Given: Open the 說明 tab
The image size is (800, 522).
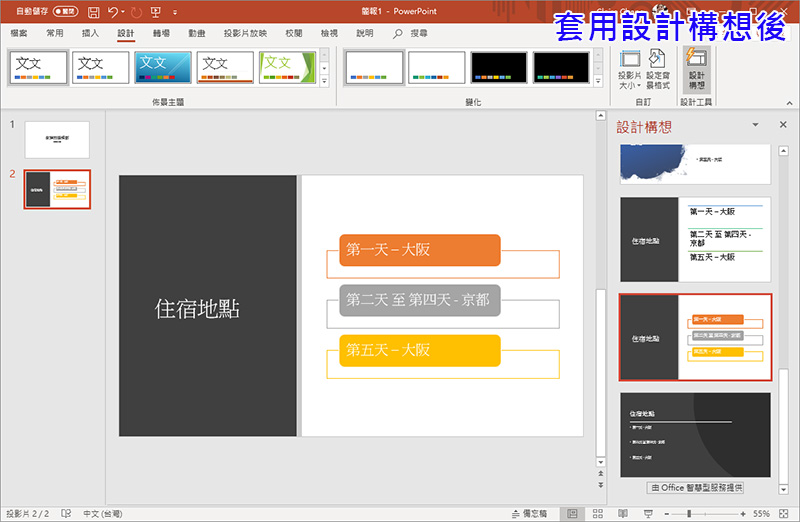Looking at the screenshot, I should 365,33.
